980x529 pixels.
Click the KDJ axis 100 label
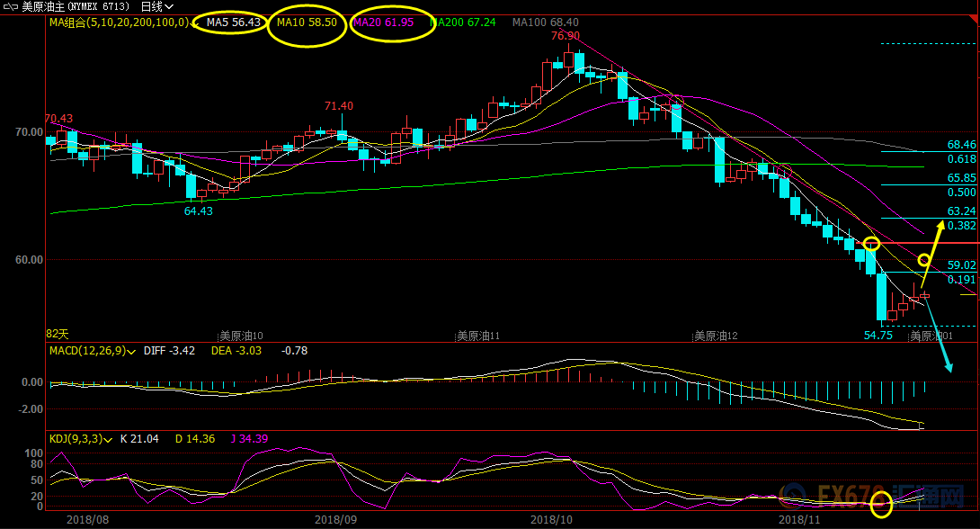34,454
